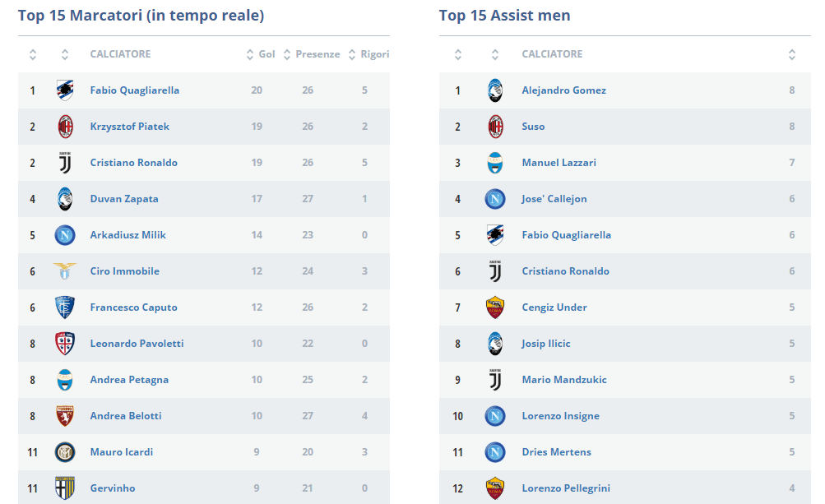
Task: Open Arkadiusz Milik's player link
Action: pyautogui.click(x=127, y=235)
